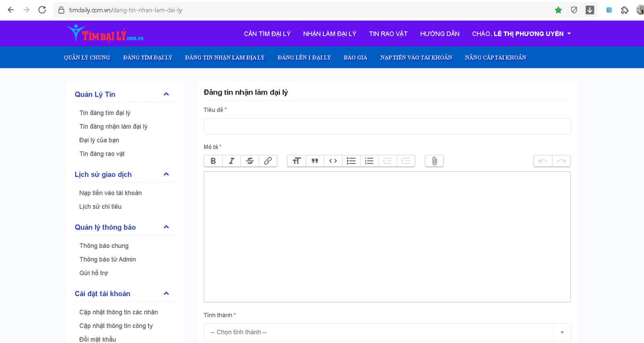644x343 pixels.
Task: Increase indent level
Action: click(406, 161)
